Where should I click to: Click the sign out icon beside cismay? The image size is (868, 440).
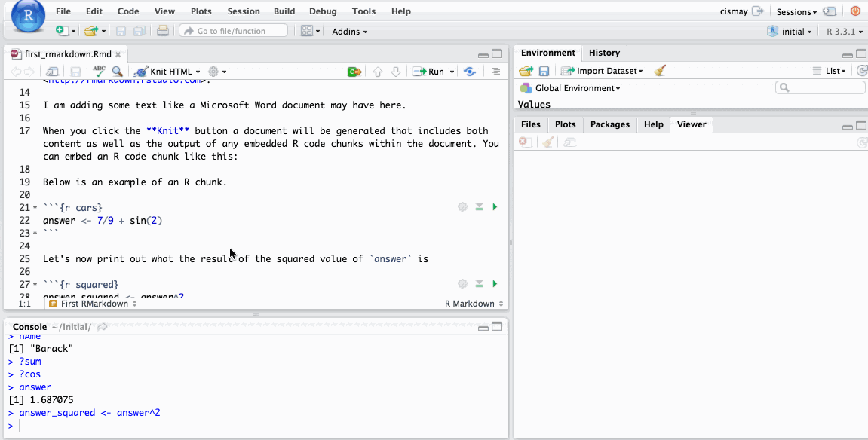[x=758, y=11]
